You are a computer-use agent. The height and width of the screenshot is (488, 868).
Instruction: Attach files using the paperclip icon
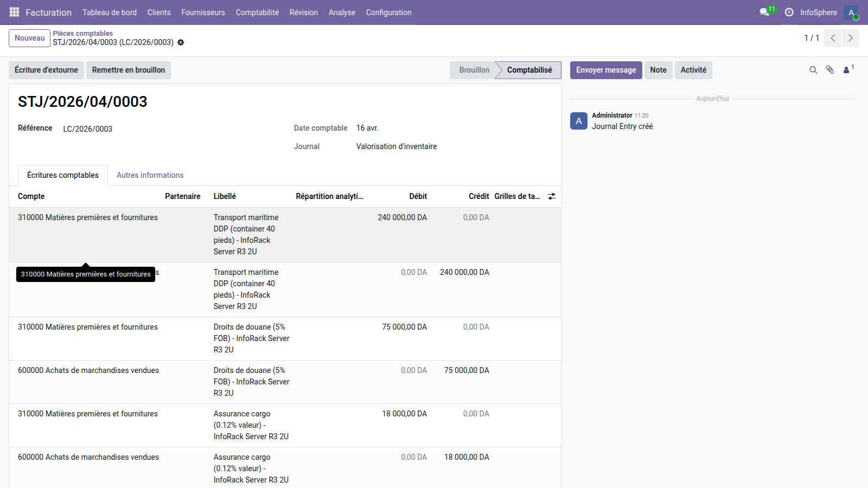click(x=829, y=70)
